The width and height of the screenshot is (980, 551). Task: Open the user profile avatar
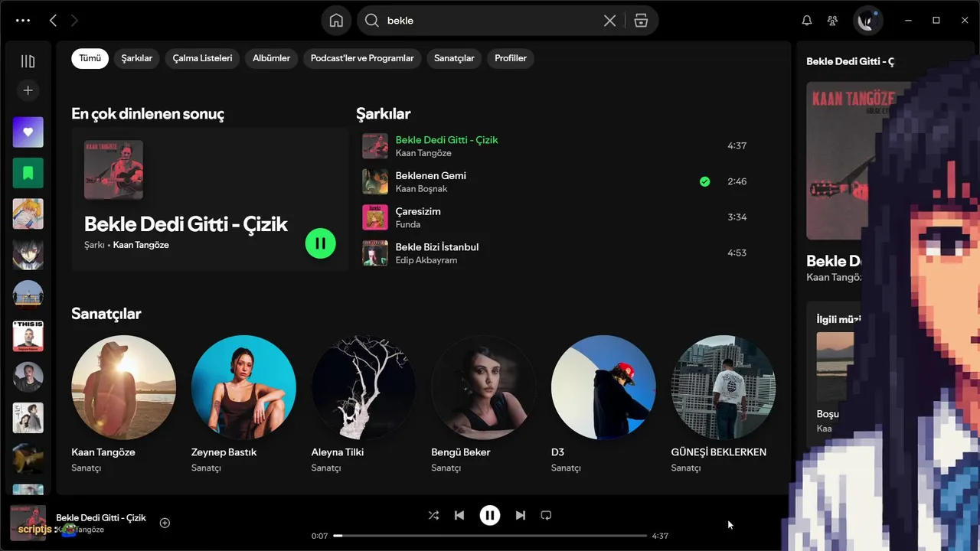point(868,21)
